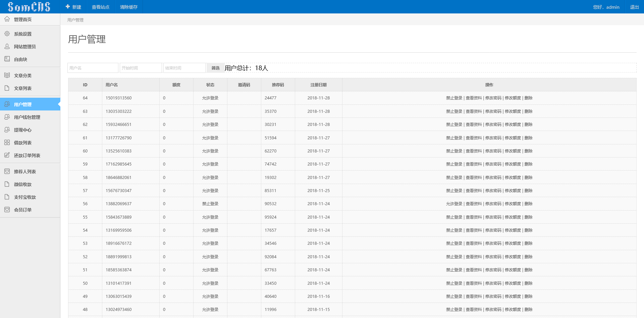Click the person icon for 网站管理员
644x318 pixels.
coord(7,46)
